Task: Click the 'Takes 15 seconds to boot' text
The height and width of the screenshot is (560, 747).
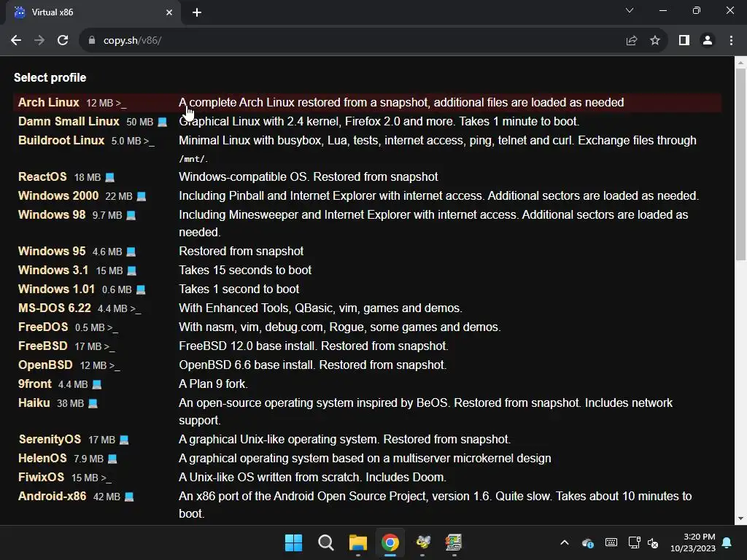Action: [245, 270]
